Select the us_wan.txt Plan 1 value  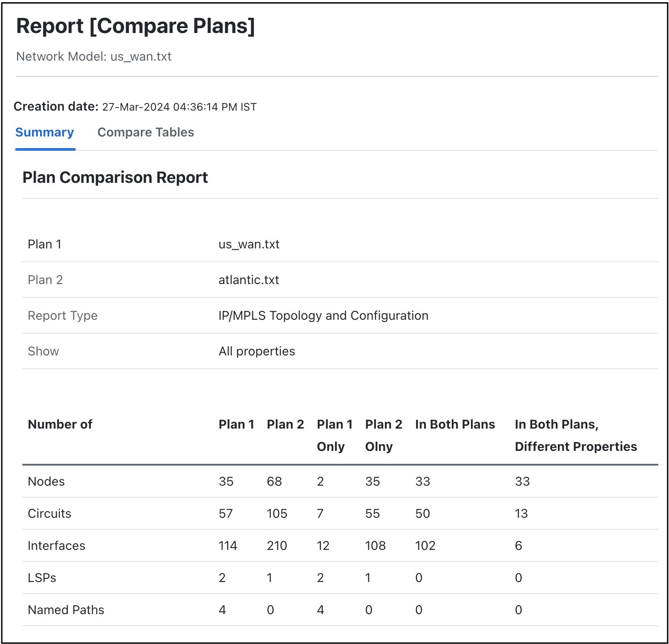(248, 244)
